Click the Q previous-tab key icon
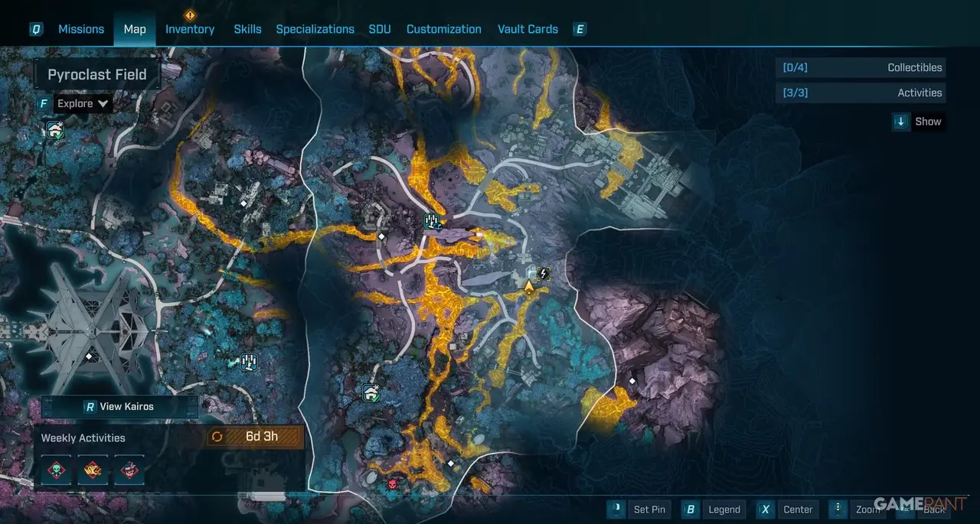 pyautogui.click(x=36, y=29)
